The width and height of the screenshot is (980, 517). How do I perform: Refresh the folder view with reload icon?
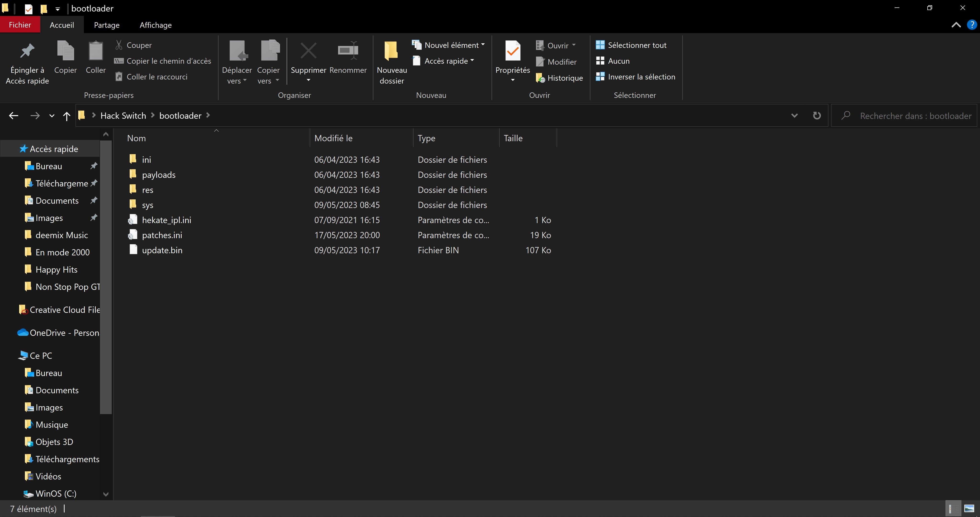tap(817, 116)
